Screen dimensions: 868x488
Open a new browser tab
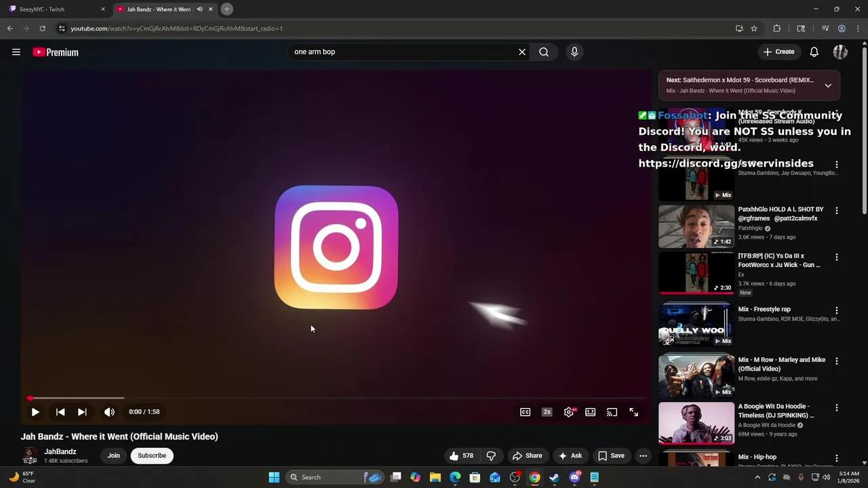pyautogui.click(x=227, y=9)
